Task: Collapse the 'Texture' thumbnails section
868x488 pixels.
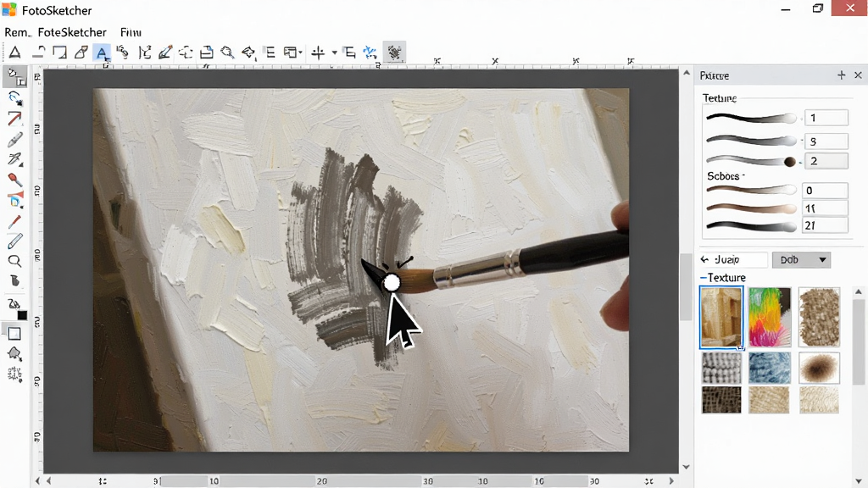Action: [704, 277]
